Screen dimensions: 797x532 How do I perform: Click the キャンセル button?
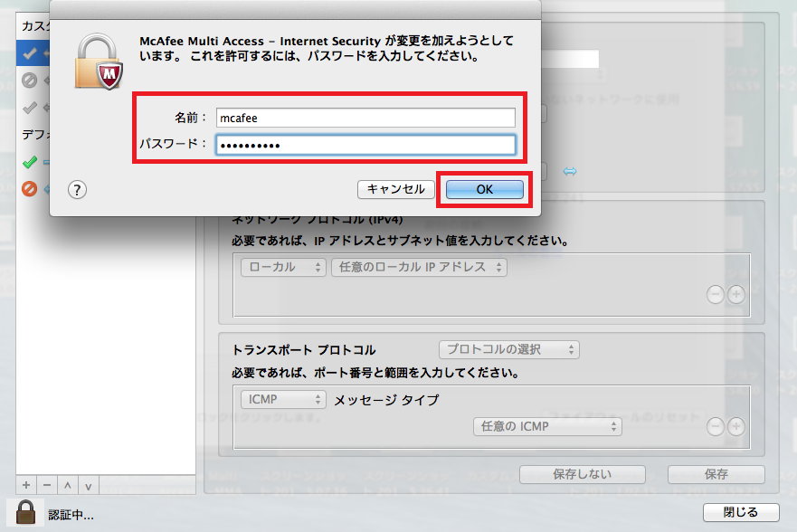(395, 189)
